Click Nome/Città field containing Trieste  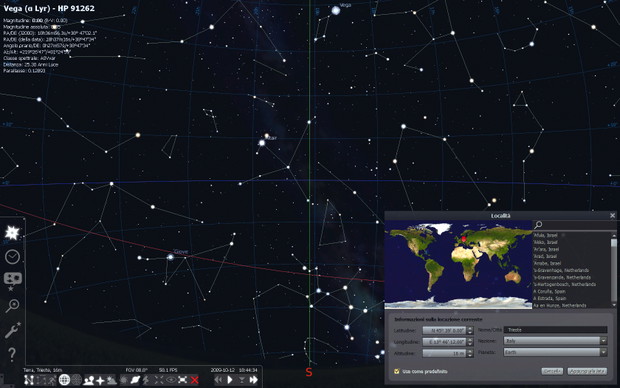click(556, 329)
